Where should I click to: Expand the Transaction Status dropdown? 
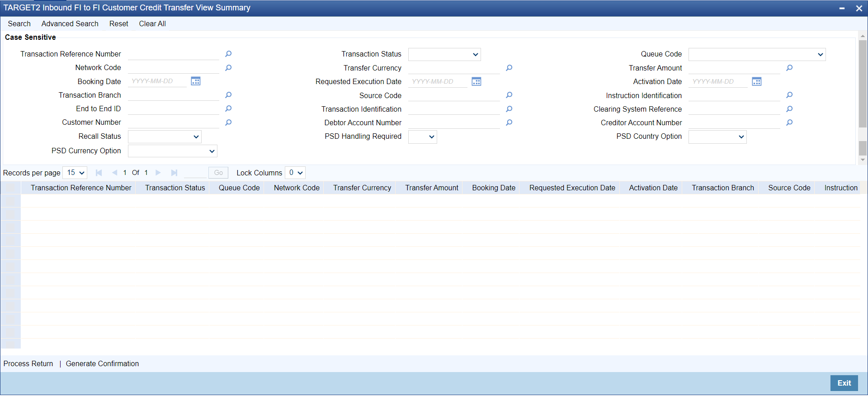(444, 55)
